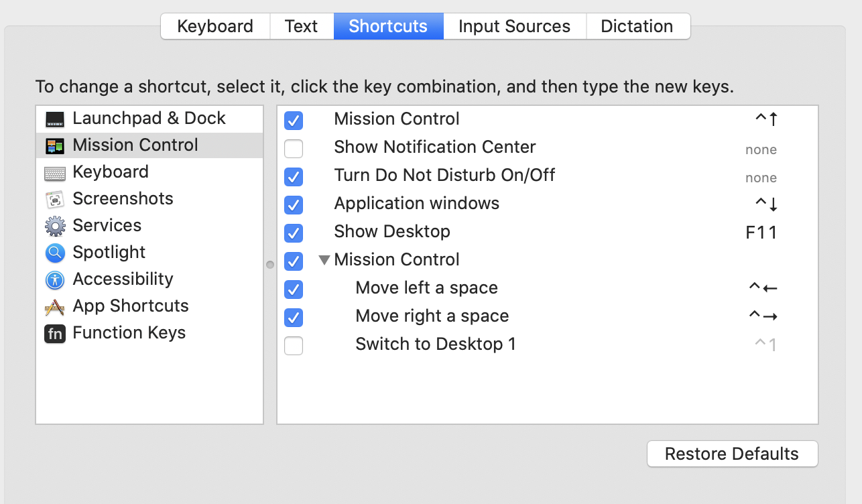The height and width of the screenshot is (504, 862).
Task: Click the Spotlight magnifier icon
Action: pyautogui.click(x=55, y=253)
